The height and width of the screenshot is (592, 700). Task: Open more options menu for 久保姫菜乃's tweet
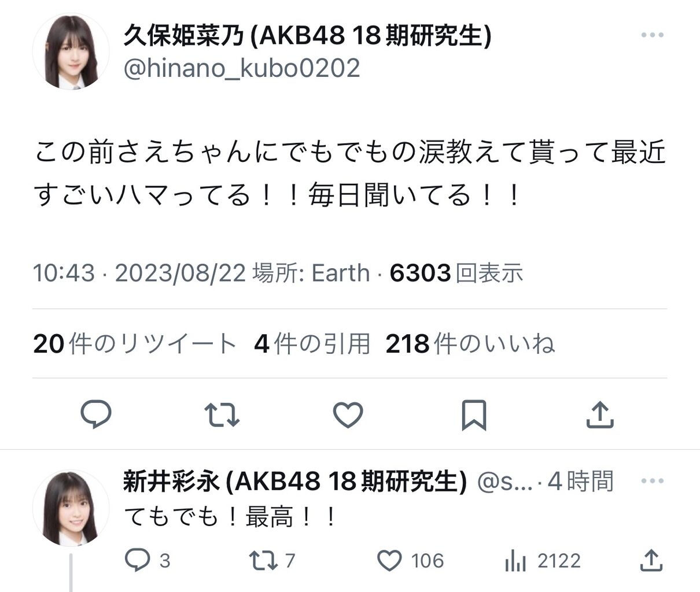pos(653,35)
